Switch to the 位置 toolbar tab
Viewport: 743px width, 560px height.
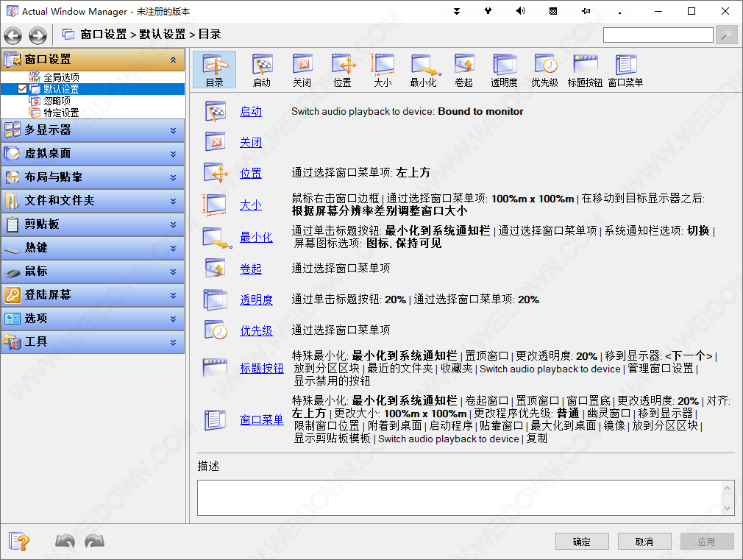coord(343,70)
